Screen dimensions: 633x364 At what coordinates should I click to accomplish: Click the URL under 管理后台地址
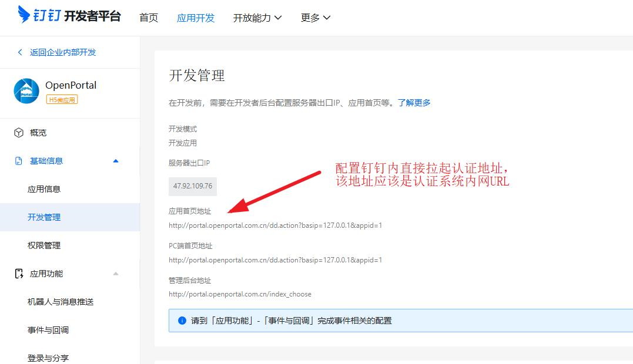240,294
